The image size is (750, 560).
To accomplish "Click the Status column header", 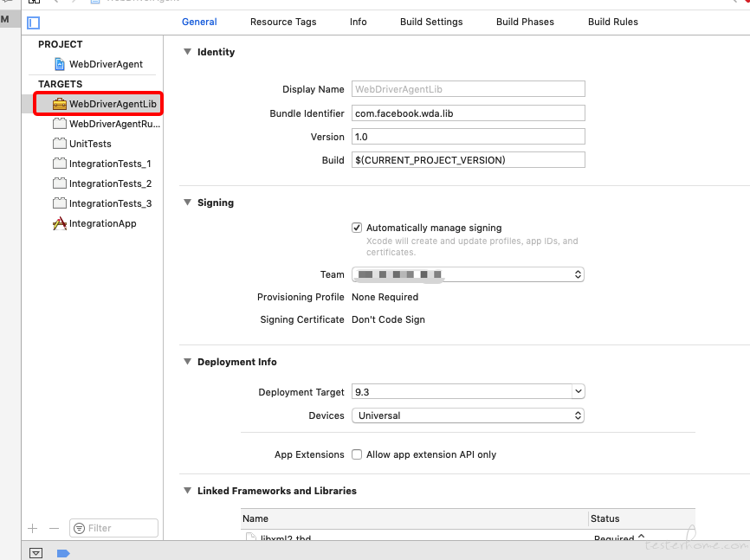I will coord(642,518).
